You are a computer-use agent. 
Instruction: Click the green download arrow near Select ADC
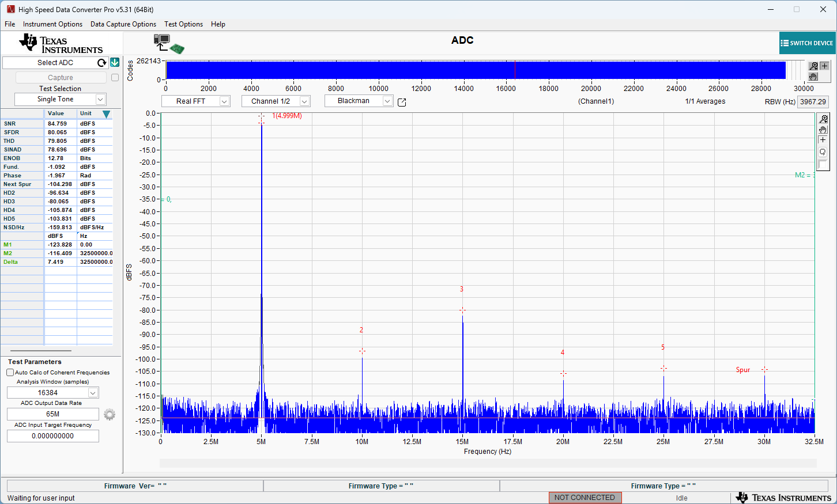pyautogui.click(x=115, y=62)
